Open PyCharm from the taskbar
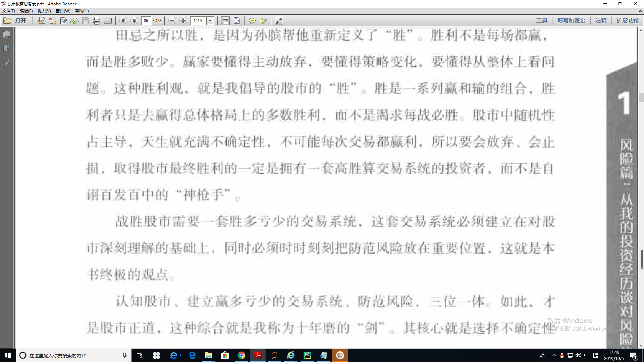This screenshot has height=362, width=644. 307,355
